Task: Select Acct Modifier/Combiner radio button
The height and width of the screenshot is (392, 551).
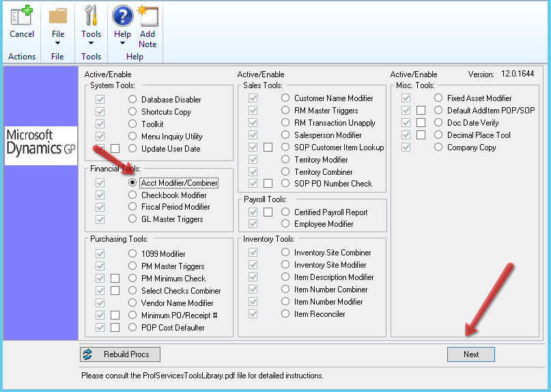Action: tap(132, 182)
